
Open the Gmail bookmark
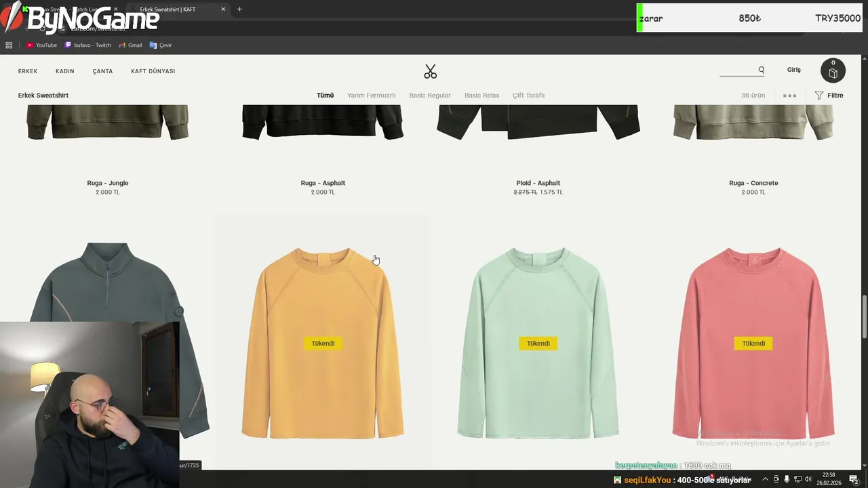tap(130, 45)
